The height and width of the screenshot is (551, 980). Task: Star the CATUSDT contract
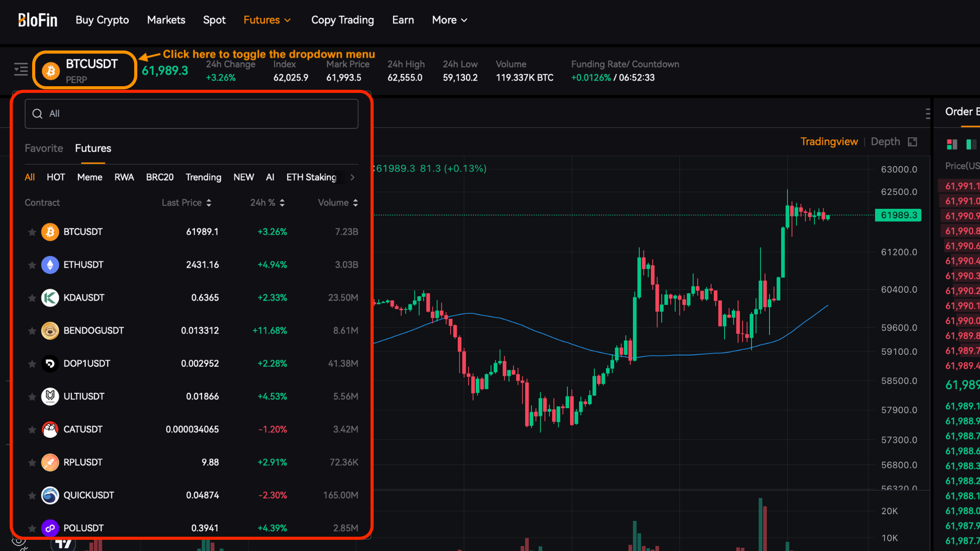tap(32, 430)
